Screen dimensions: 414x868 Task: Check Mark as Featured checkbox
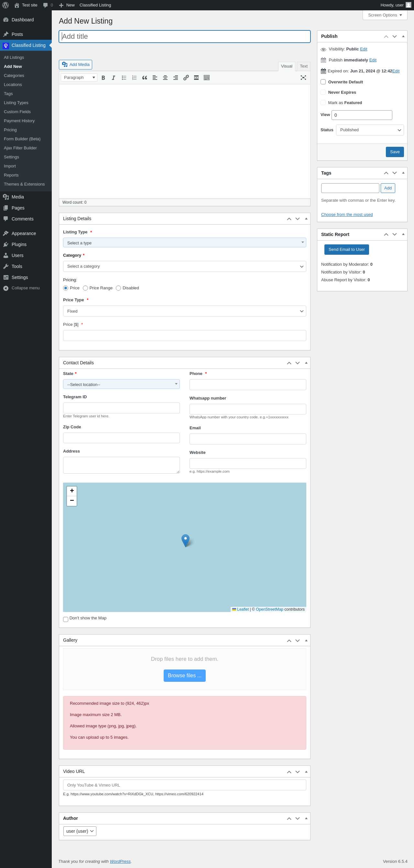(x=323, y=103)
